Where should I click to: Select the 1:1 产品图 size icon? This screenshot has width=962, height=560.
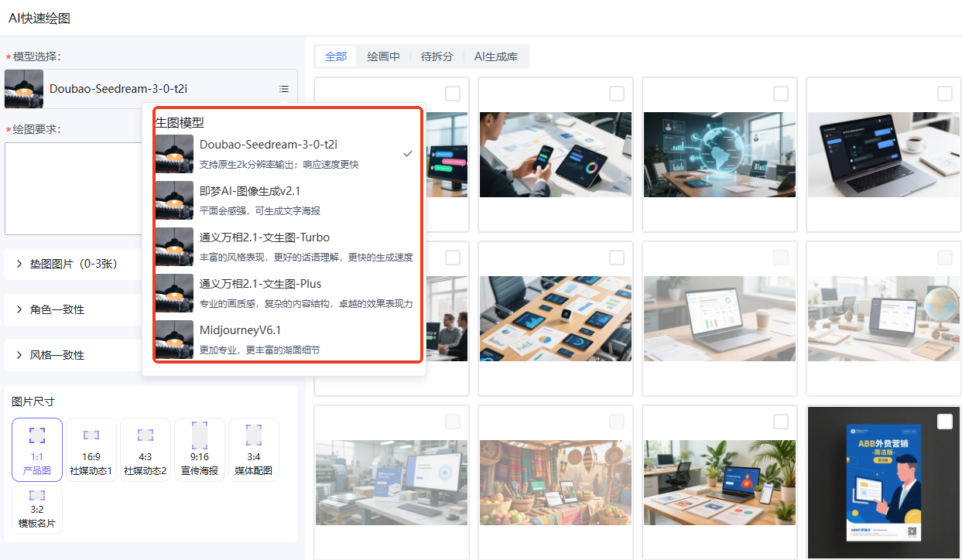(x=36, y=436)
